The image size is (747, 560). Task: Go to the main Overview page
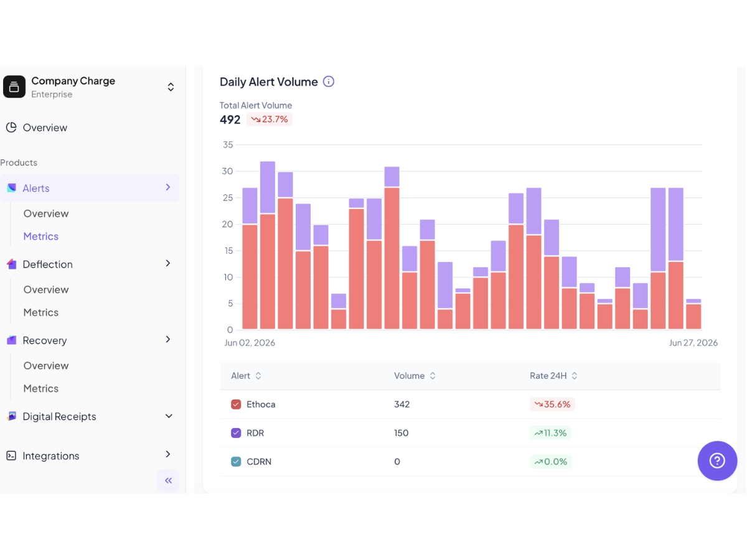pyautogui.click(x=45, y=128)
